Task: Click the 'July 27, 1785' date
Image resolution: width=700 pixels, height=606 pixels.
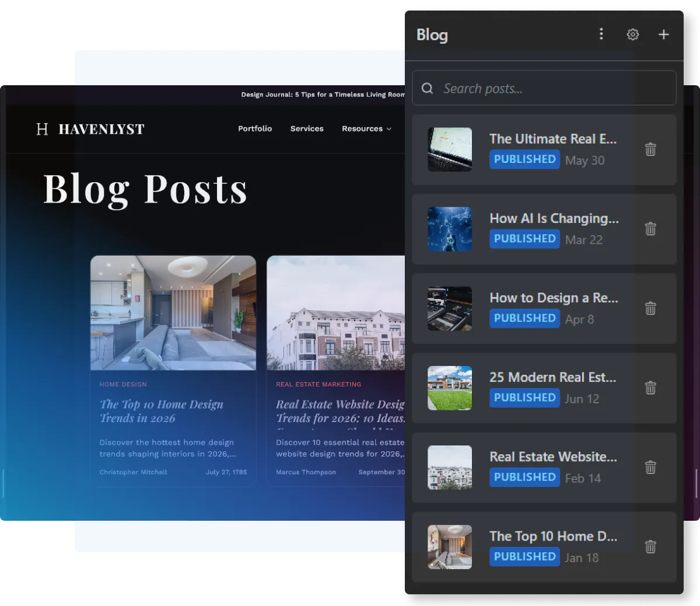Action: [226, 472]
